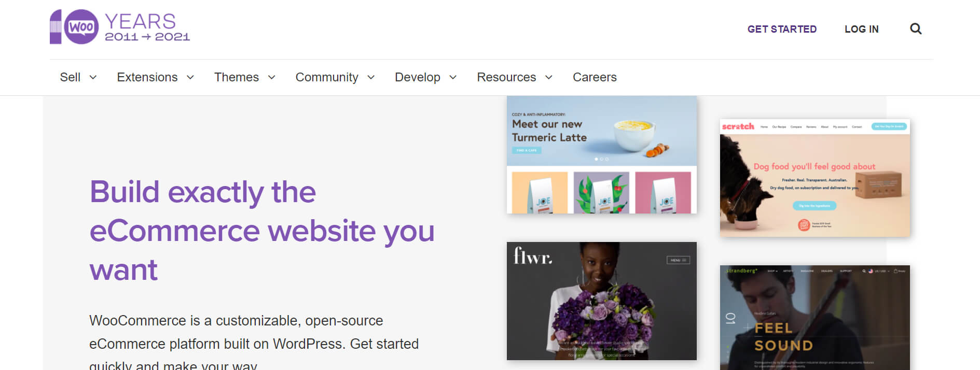This screenshot has width=980, height=370.
Task: Expand the Sell dropdown chevron
Action: coord(93,78)
